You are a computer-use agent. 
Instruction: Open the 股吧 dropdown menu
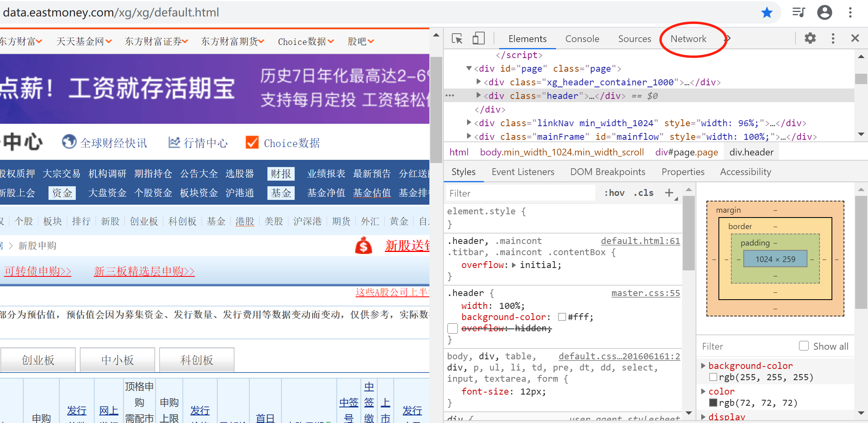click(361, 41)
